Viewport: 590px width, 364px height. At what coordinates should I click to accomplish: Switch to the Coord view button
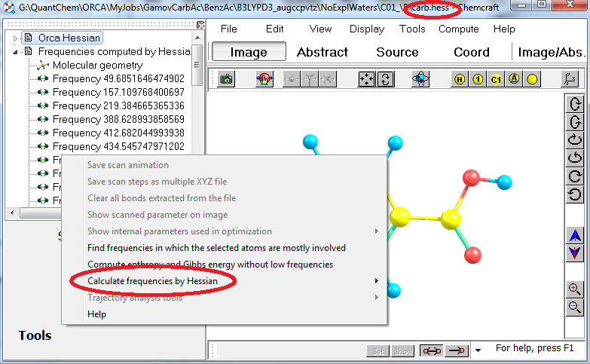[x=472, y=52]
